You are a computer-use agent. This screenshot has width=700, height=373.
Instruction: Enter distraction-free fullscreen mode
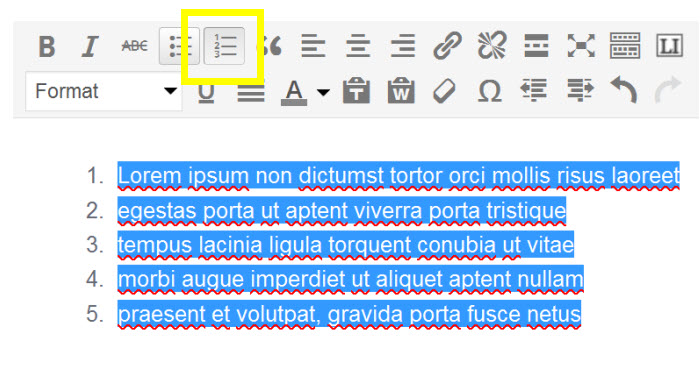[x=581, y=46]
